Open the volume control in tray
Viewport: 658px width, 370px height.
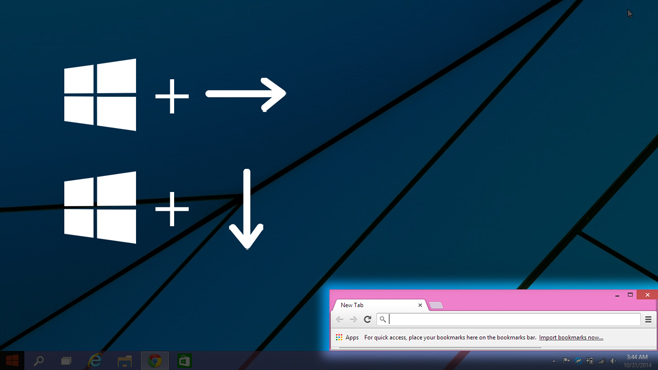613,361
